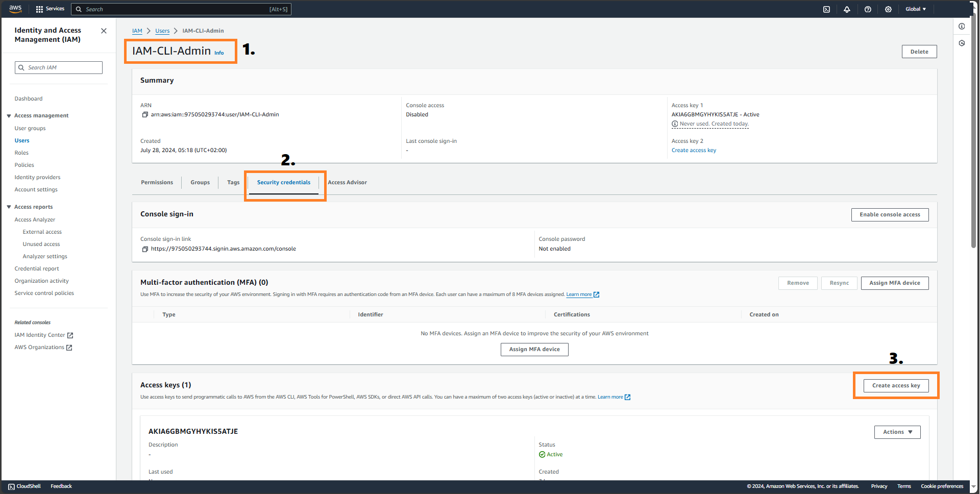This screenshot has width=980, height=494.
Task: Open the Services grid menu
Action: pyautogui.click(x=50, y=9)
